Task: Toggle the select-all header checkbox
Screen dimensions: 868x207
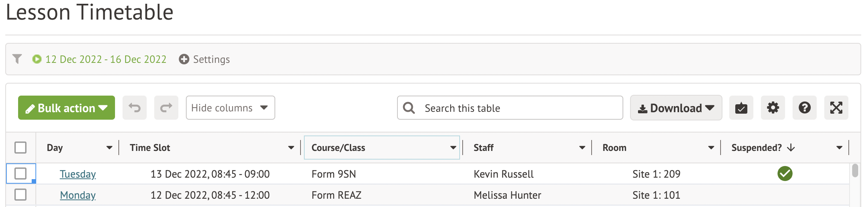Action: (x=20, y=148)
